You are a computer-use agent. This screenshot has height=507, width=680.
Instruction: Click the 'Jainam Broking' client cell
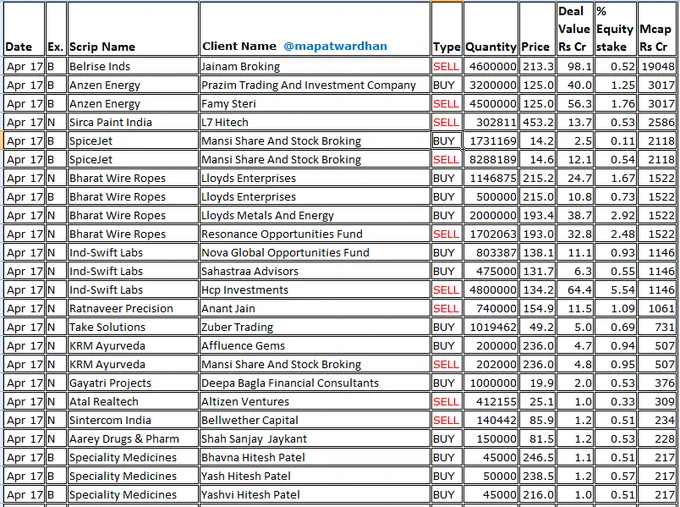tap(315, 66)
